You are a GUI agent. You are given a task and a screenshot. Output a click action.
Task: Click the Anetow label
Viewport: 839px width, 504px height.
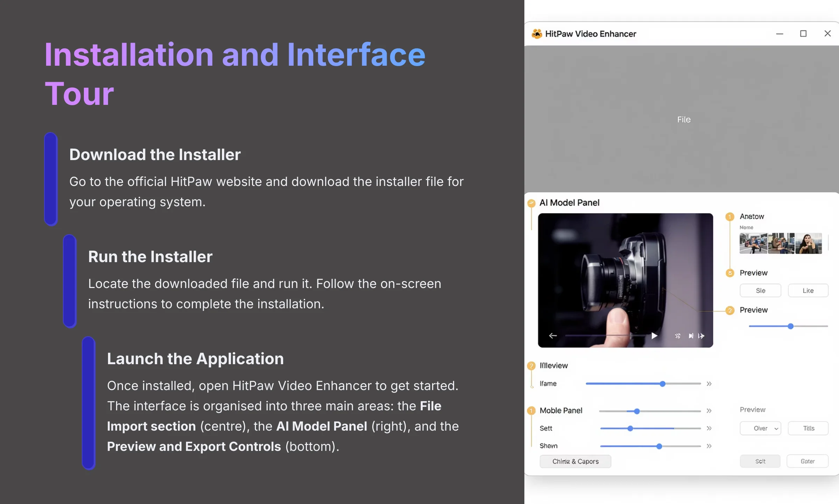(x=752, y=216)
